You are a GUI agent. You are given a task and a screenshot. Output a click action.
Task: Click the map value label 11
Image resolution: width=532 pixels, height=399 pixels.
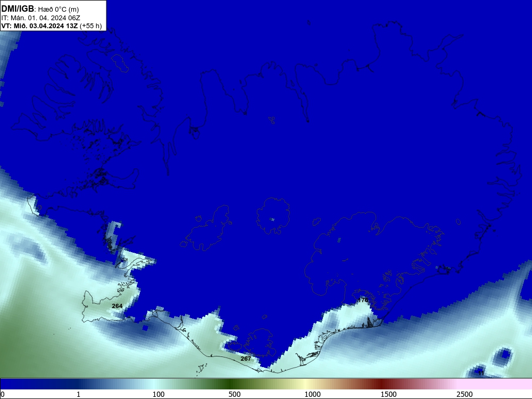481,373
